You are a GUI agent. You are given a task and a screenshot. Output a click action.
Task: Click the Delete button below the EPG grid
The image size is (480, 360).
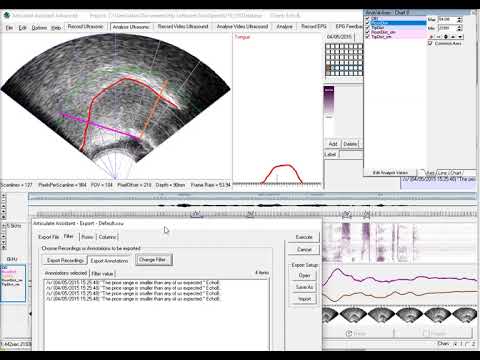point(350,144)
